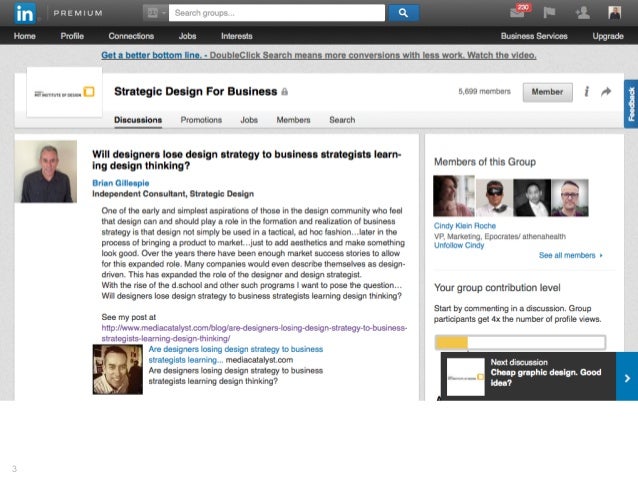Click the 5,699 members count
Screen dimensions: 638x479
[484, 92]
